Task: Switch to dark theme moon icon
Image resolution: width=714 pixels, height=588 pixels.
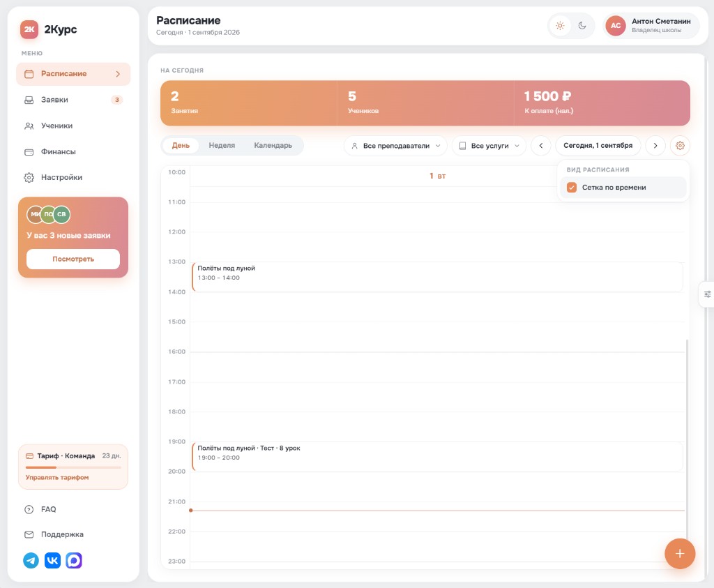Action: [x=582, y=26]
